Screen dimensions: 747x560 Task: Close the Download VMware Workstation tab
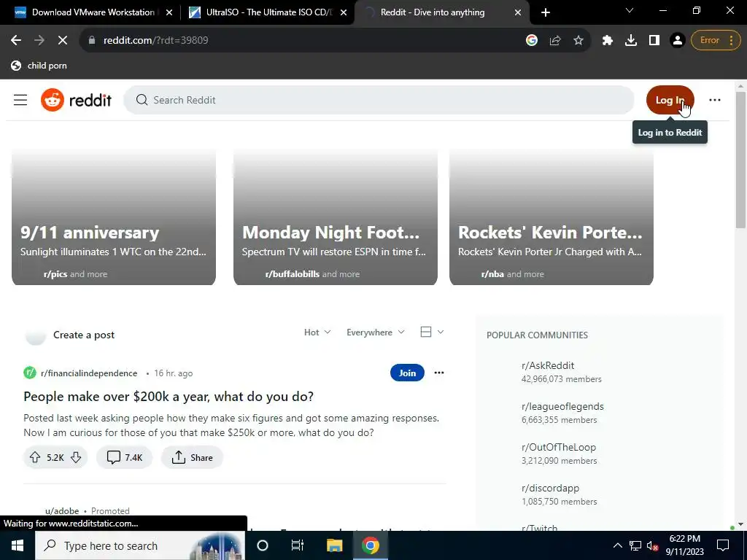169,12
